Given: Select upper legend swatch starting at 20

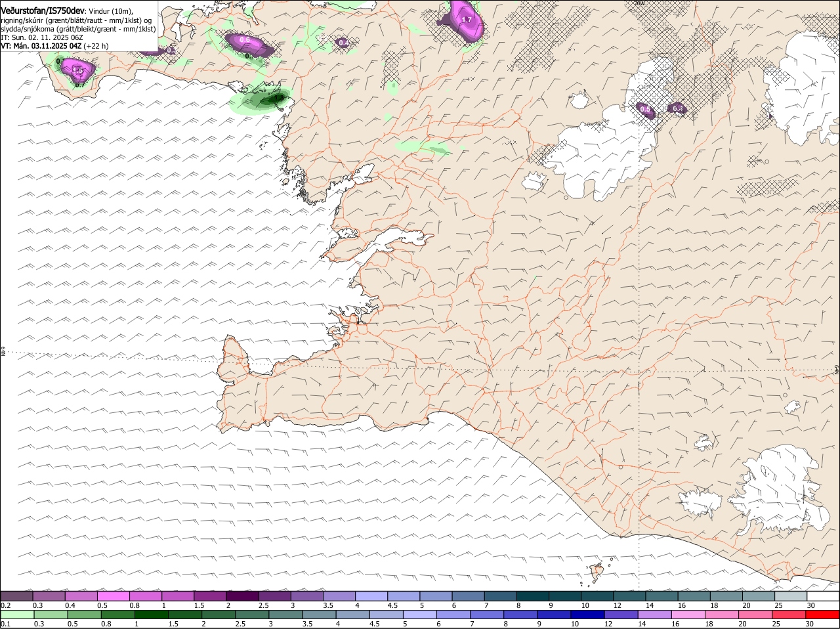Looking at the screenshot, I should 759,596.
